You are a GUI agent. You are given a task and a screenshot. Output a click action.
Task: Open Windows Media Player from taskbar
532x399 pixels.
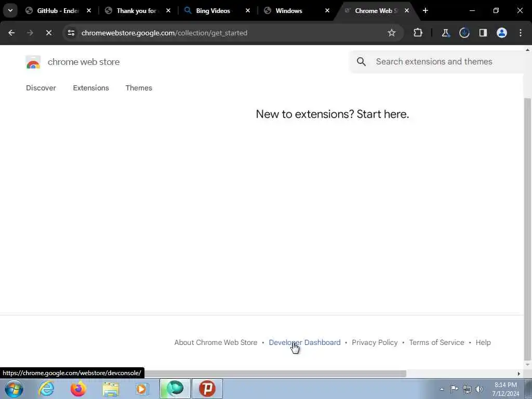142,389
